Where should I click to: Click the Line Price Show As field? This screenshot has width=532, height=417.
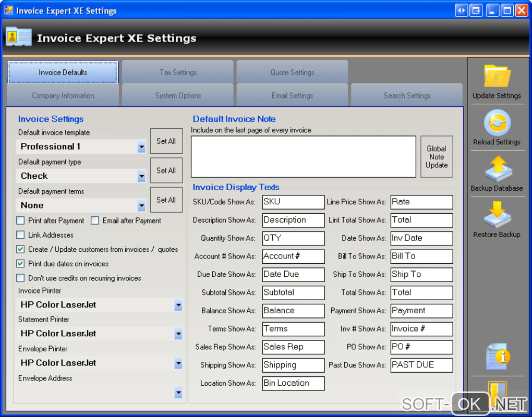pos(422,202)
